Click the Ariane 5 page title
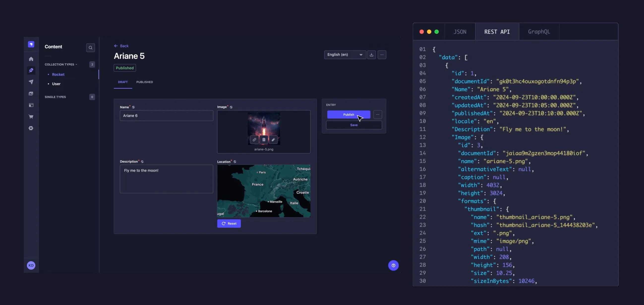The image size is (644, 305). (129, 56)
